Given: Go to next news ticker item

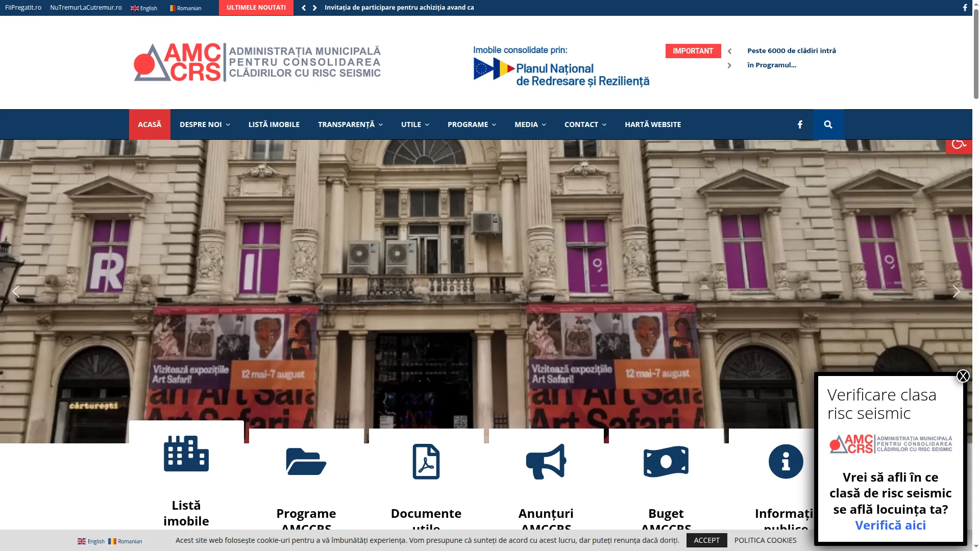Looking at the screenshot, I should pos(315,8).
